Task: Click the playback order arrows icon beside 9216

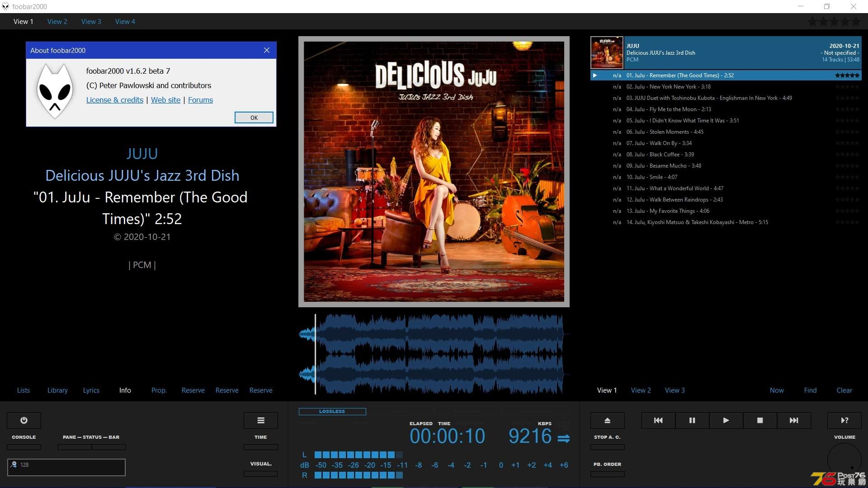Action: pos(564,438)
